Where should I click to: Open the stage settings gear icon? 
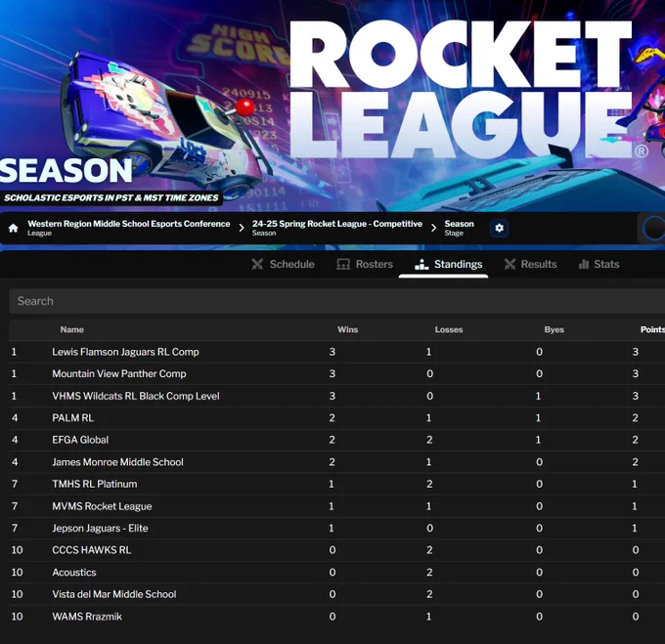pyautogui.click(x=499, y=228)
